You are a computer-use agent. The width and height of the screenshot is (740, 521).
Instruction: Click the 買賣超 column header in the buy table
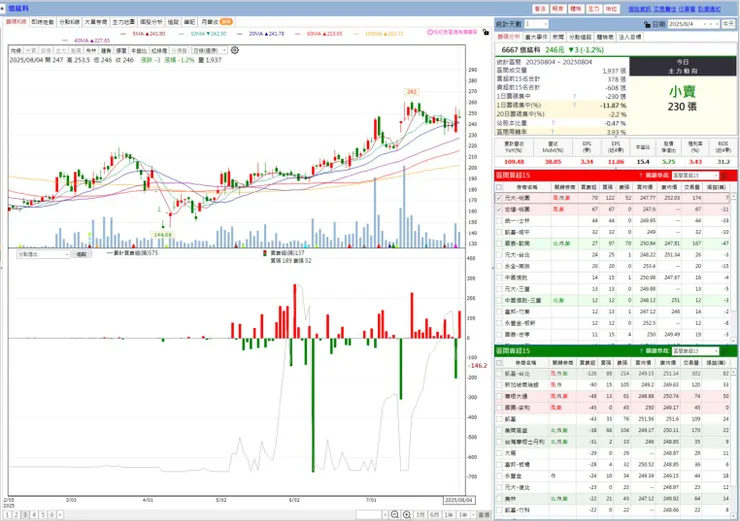588,187
